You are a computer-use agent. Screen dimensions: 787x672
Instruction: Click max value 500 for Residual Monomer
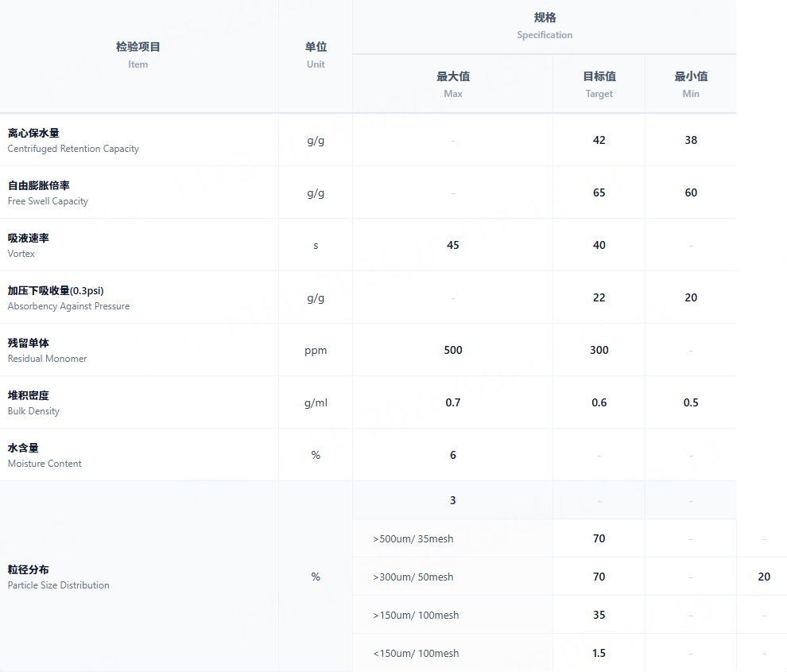click(x=453, y=350)
